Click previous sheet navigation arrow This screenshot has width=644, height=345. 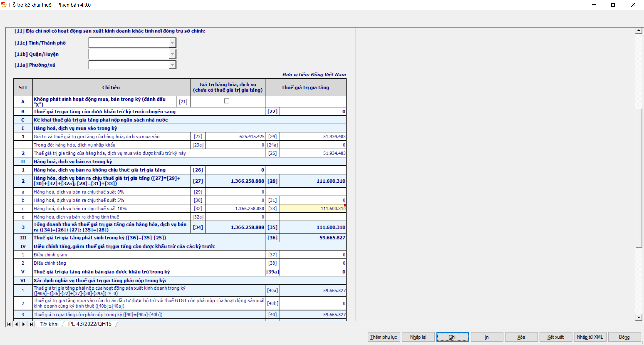point(16,324)
